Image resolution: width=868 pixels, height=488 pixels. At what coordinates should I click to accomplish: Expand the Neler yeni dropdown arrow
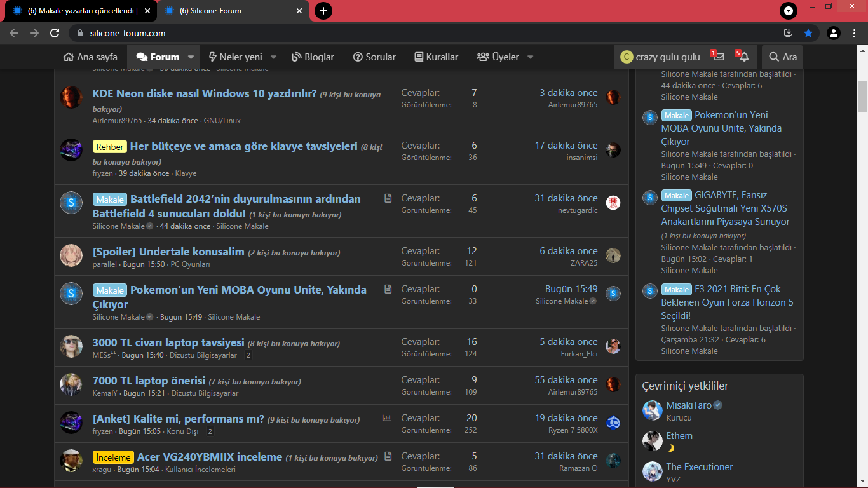274,57
